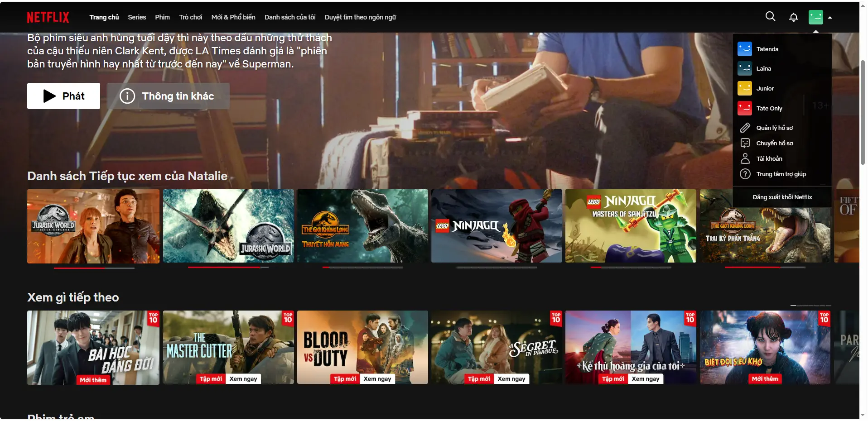Click the page vertical scrollbar
Screen dimensions: 868x421
point(863,112)
